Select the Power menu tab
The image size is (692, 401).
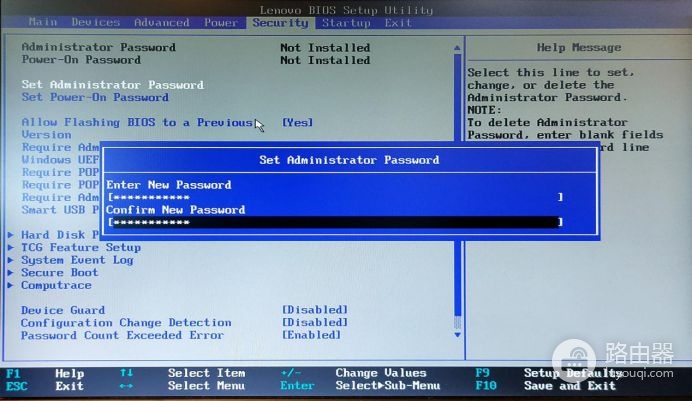click(x=221, y=23)
